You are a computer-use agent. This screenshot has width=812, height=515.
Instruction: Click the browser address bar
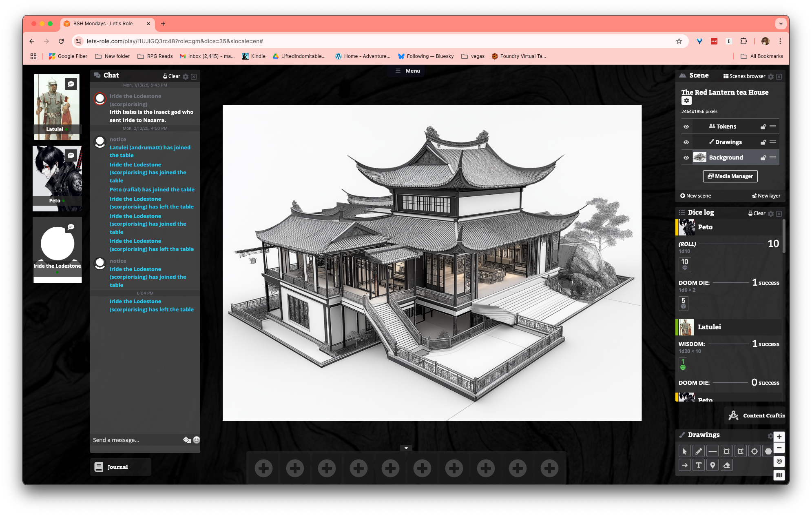[x=379, y=41]
